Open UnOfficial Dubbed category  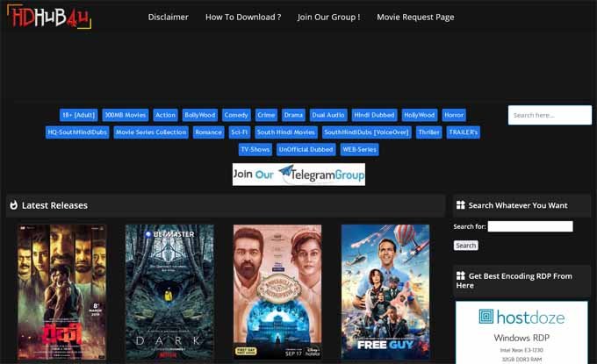coord(306,149)
